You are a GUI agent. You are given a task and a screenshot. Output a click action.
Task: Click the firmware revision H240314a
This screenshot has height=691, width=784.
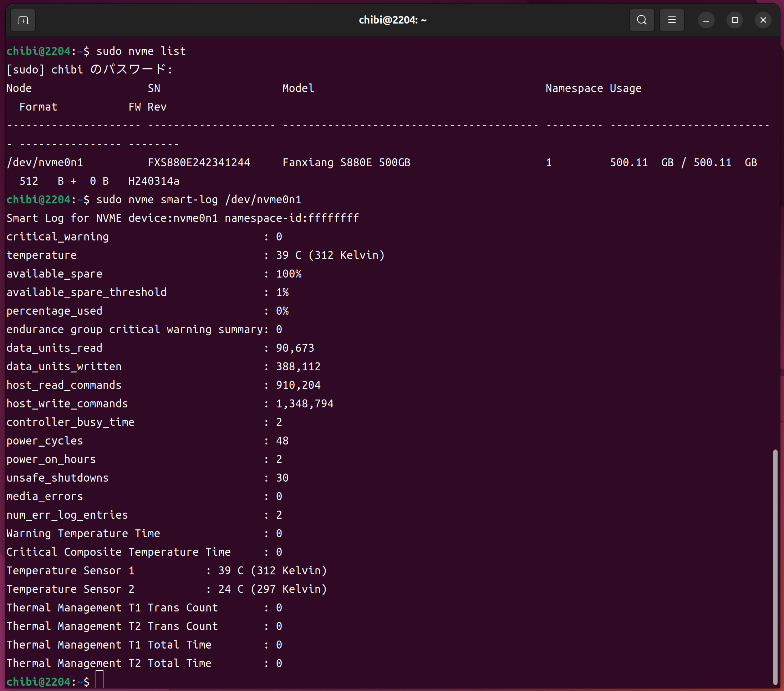[154, 181]
